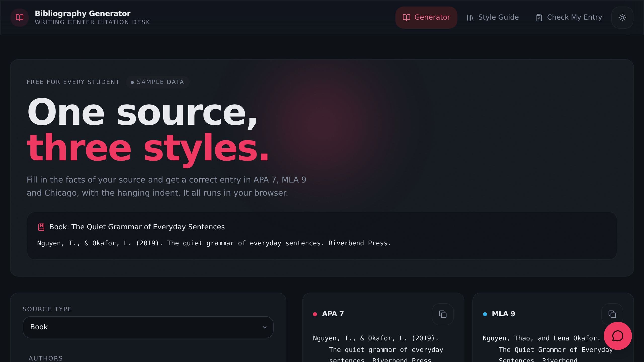Switch to the Style Guide tab

point(493,17)
